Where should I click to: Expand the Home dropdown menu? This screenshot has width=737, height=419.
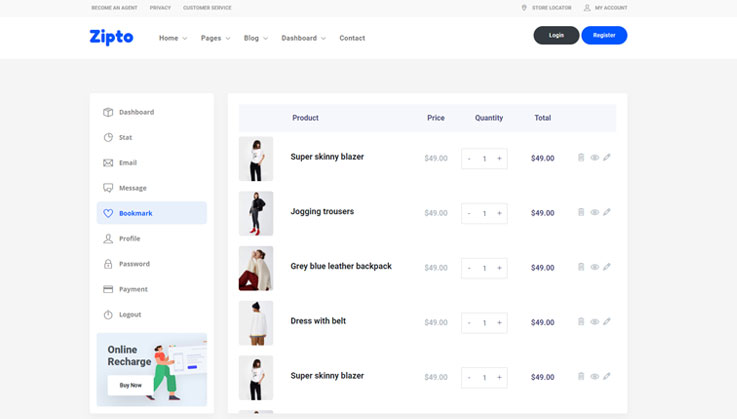tap(172, 38)
